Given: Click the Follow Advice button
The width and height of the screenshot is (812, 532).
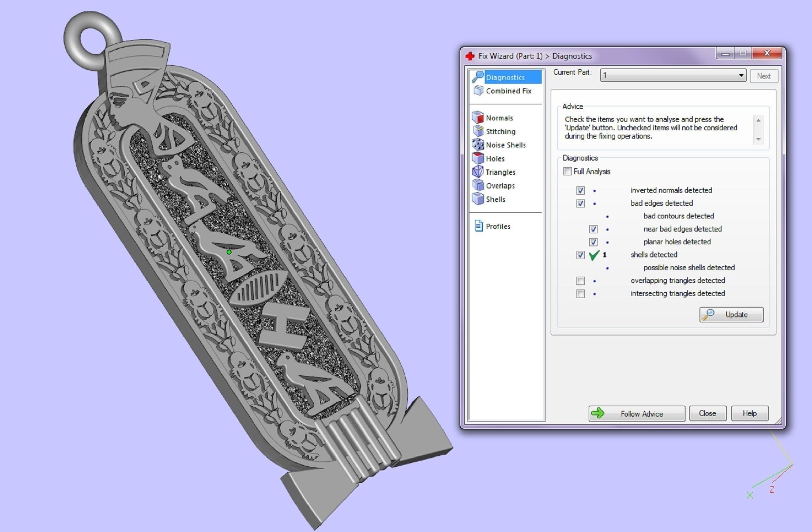Looking at the screenshot, I should [x=636, y=413].
